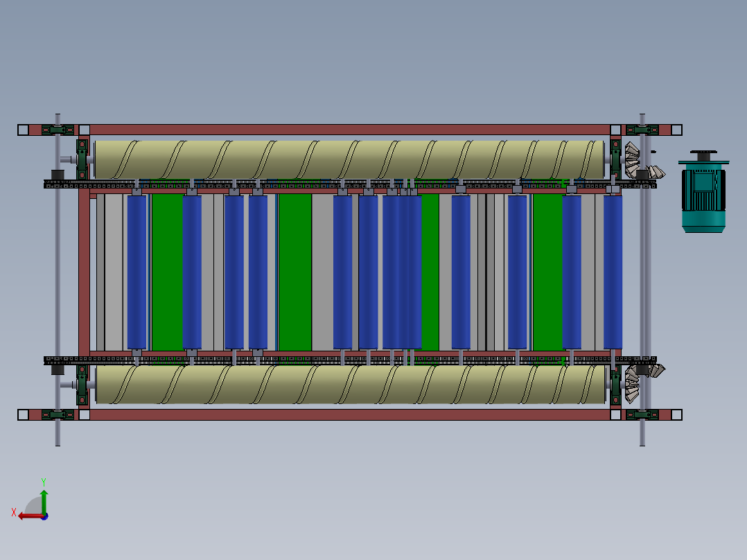Click the blue Z axis dot of triad

click(x=44, y=516)
